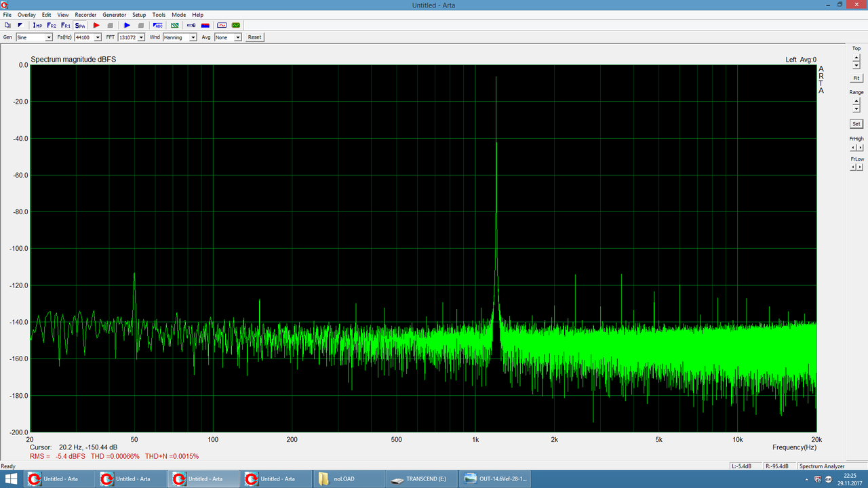Open the Gen signal type dropdown
Image resolution: width=868 pixels, height=488 pixels.
point(49,37)
